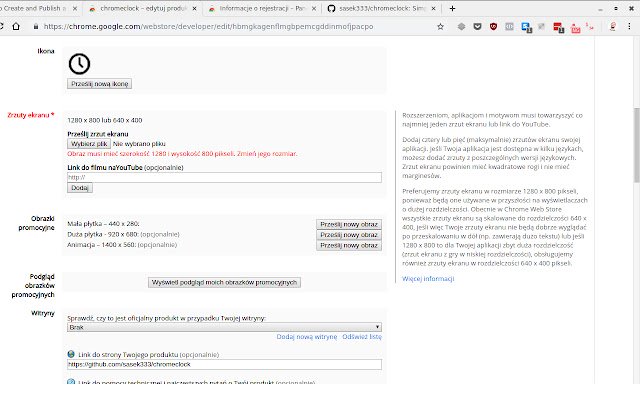Upload new image for Animacja
640x400 pixels.
tap(349, 245)
